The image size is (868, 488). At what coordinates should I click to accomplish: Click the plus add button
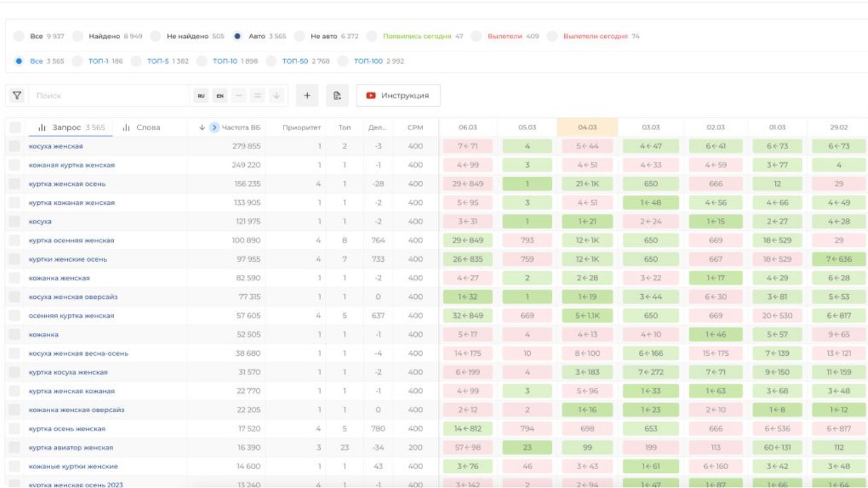click(x=307, y=96)
